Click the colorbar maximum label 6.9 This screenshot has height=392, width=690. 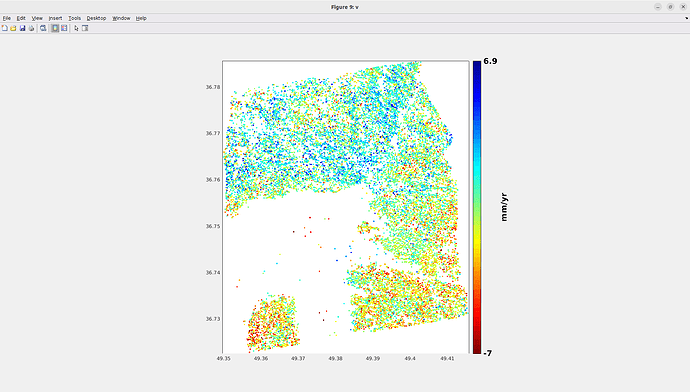point(490,61)
